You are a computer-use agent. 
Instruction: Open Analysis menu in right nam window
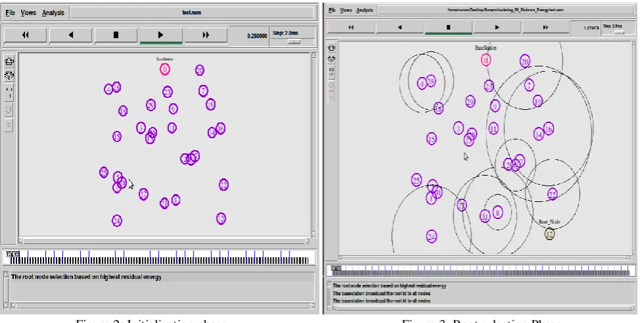tap(364, 10)
